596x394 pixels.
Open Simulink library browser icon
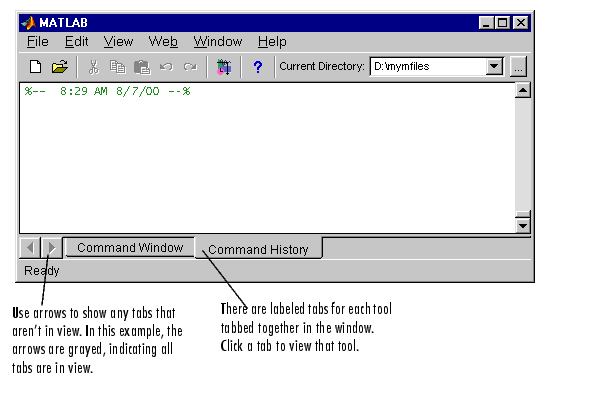pyautogui.click(x=224, y=67)
